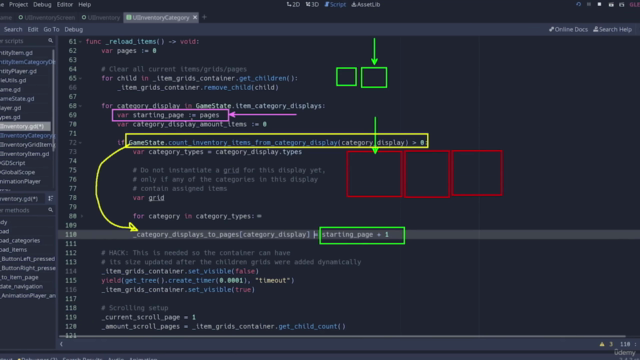Fold the for child loop at line 65

click(x=80, y=78)
